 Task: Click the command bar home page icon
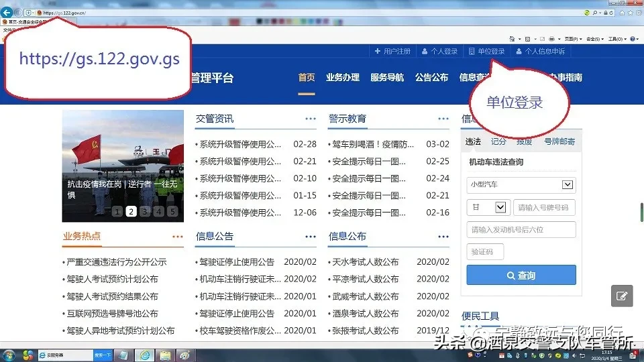[x=512, y=39]
